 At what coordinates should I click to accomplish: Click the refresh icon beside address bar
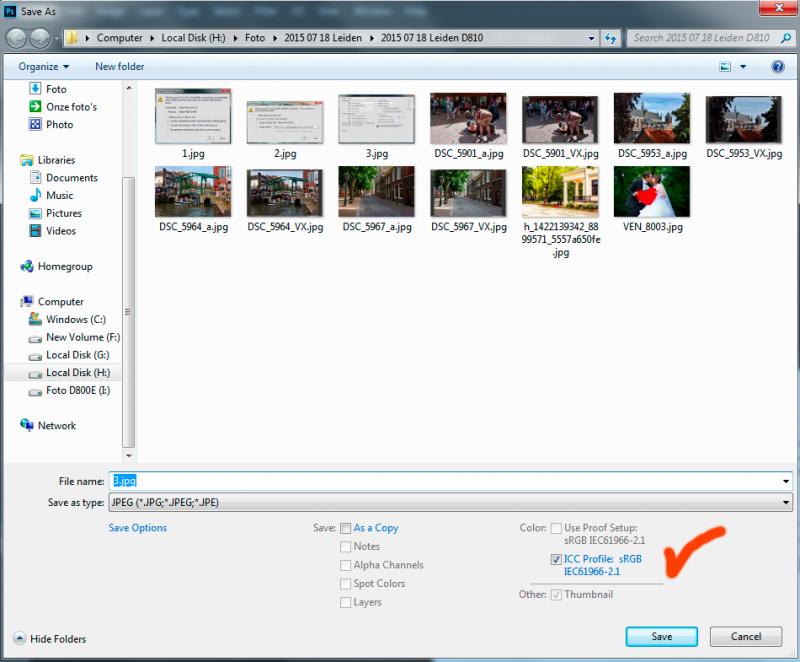pyautogui.click(x=610, y=38)
